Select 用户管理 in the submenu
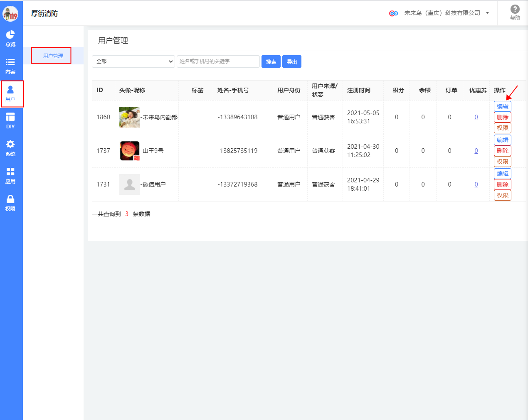Viewport: 528px width, 420px height. click(53, 56)
